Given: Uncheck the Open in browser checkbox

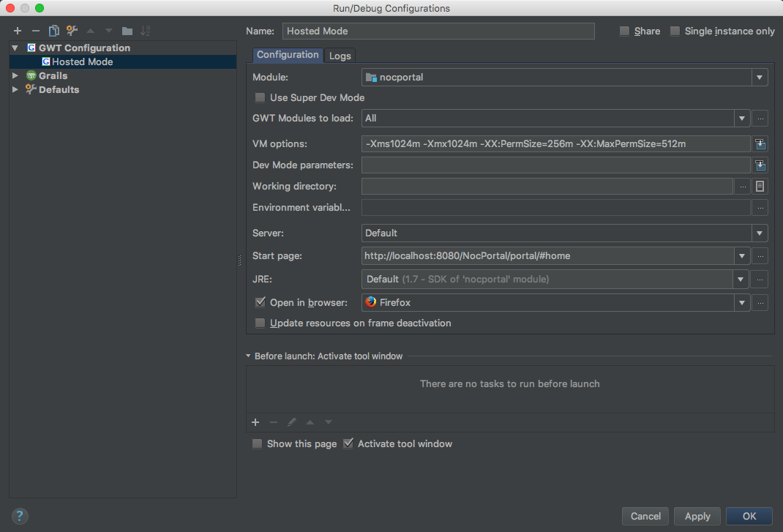Looking at the screenshot, I should click(260, 302).
